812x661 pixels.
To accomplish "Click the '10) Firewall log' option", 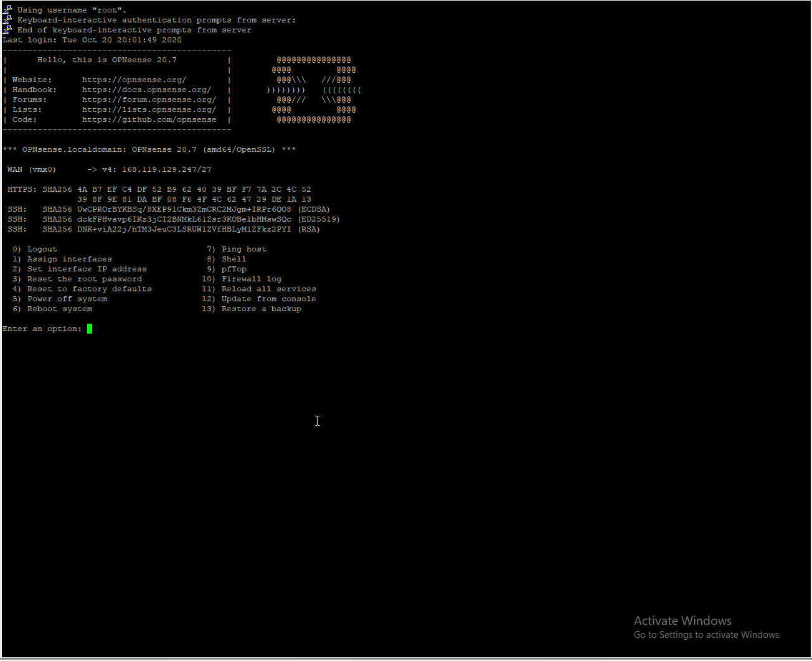I will [242, 279].
